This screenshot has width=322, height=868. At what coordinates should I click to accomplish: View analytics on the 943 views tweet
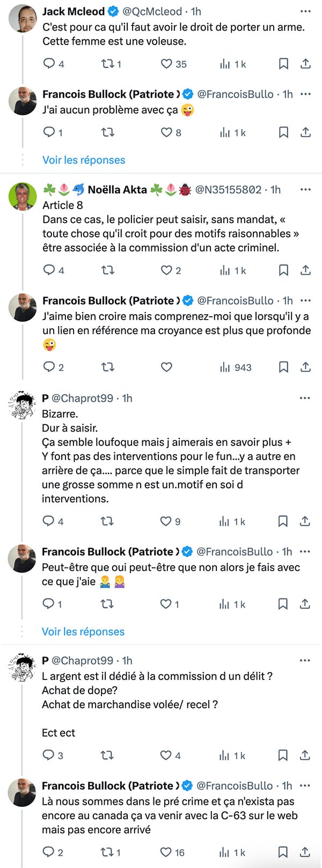pos(236,367)
